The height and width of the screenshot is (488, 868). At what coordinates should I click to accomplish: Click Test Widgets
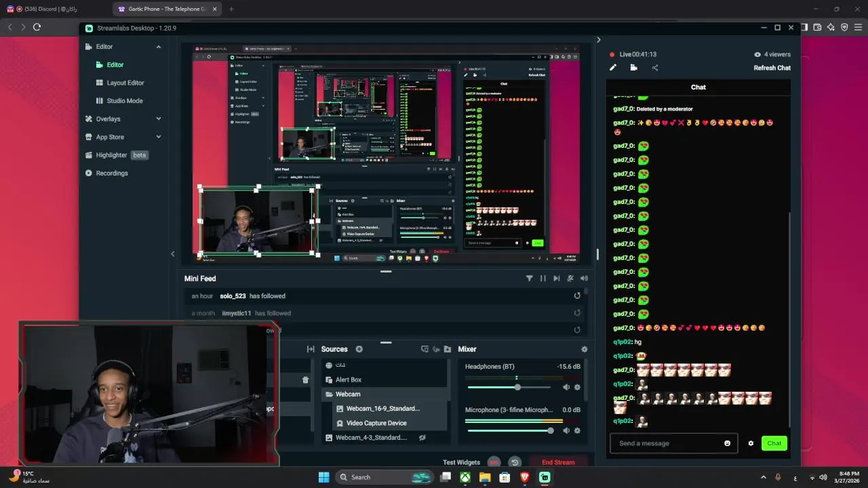coord(461,462)
